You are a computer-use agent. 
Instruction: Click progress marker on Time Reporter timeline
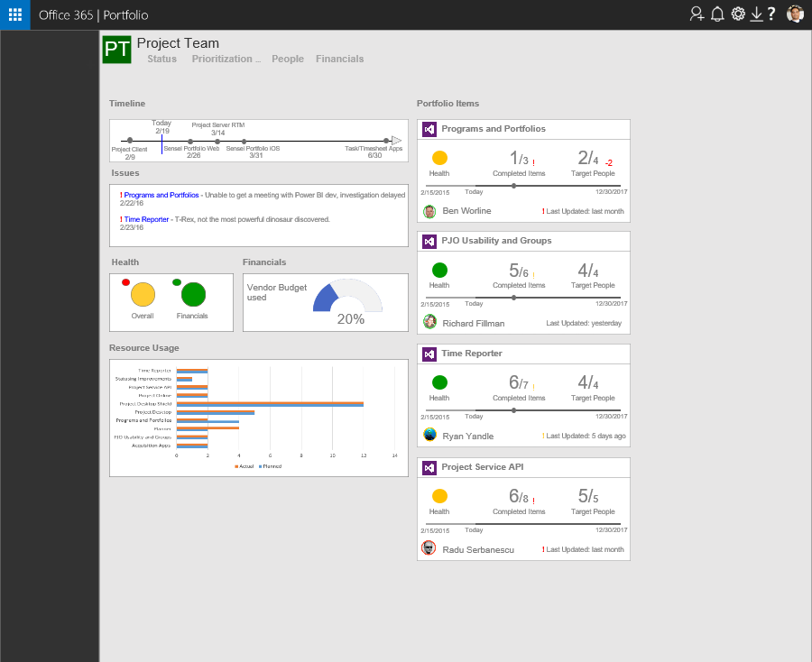[x=513, y=410]
